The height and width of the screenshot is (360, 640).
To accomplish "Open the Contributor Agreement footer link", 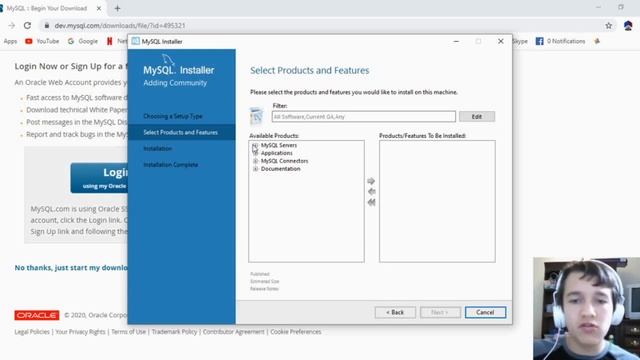I will (x=233, y=332).
